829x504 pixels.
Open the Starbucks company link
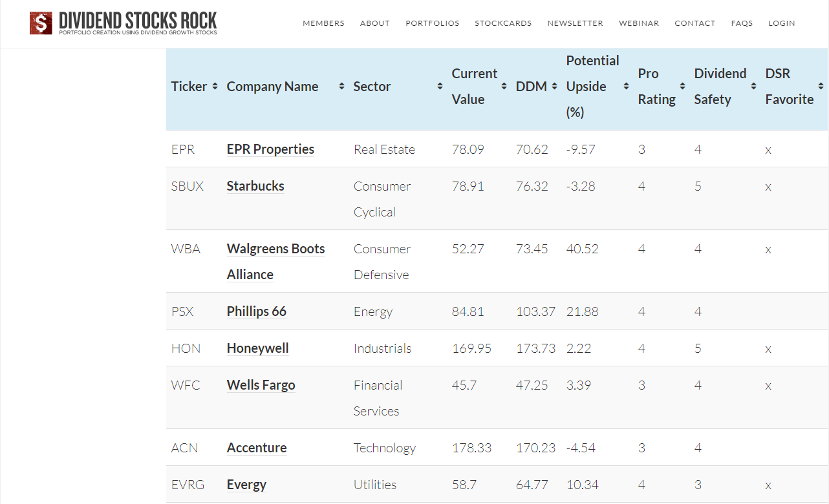coord(255,186)
